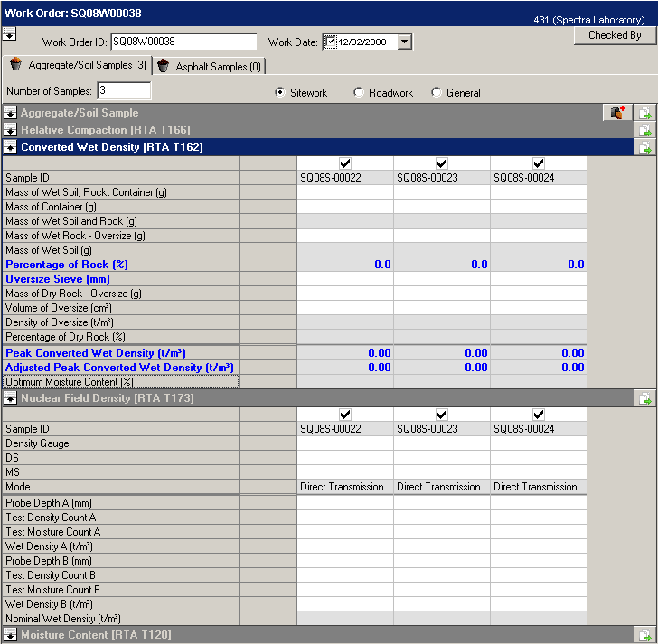The width and height of the screenshot is (658, 644).
Task: Expand the Aggregate/Soil Sample section
Action: (x=10, y=113)
